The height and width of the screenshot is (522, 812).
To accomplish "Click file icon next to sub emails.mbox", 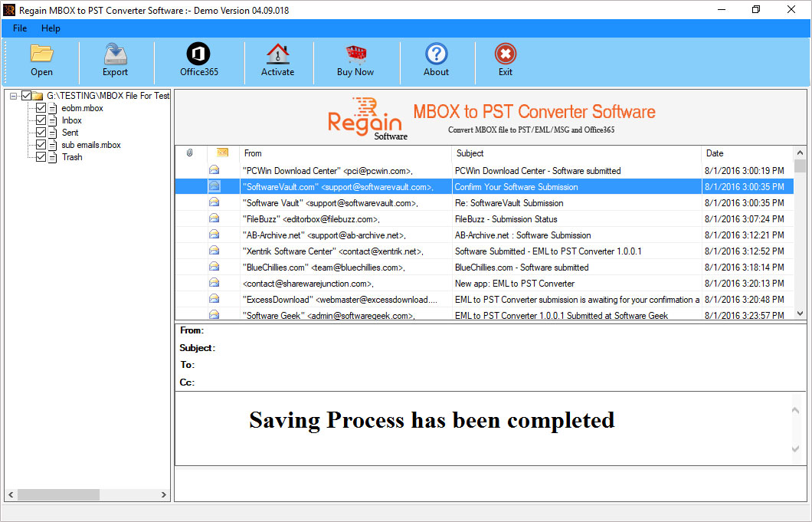I will click(x=53, y=145).
